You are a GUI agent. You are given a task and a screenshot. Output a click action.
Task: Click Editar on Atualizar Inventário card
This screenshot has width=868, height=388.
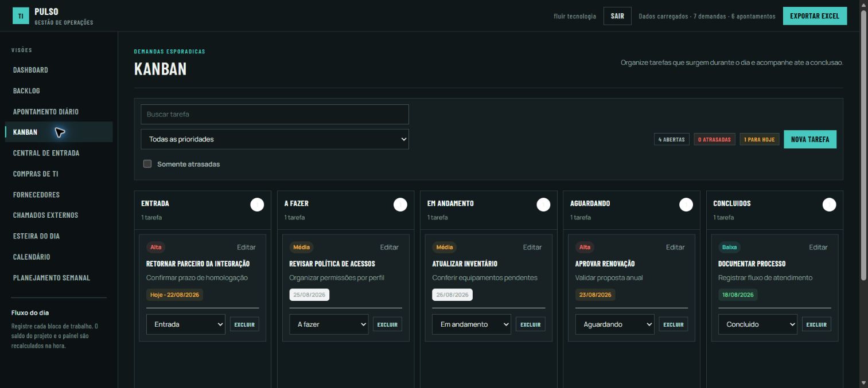point(532,247)
